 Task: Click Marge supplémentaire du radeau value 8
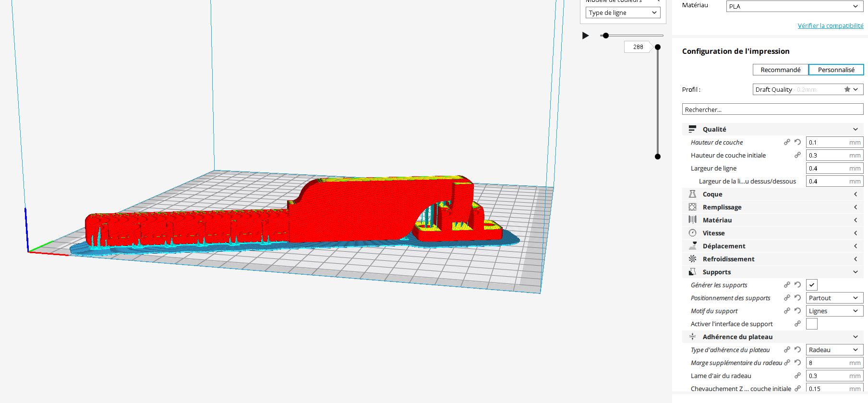point(835,363)
